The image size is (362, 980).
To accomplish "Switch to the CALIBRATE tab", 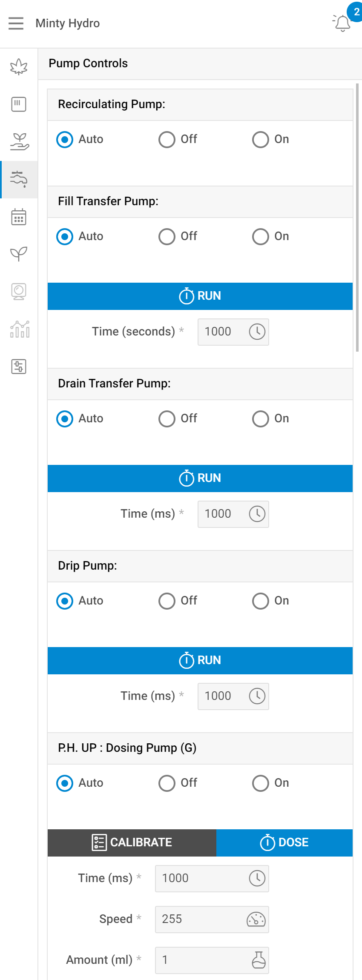I will (132, 842).
